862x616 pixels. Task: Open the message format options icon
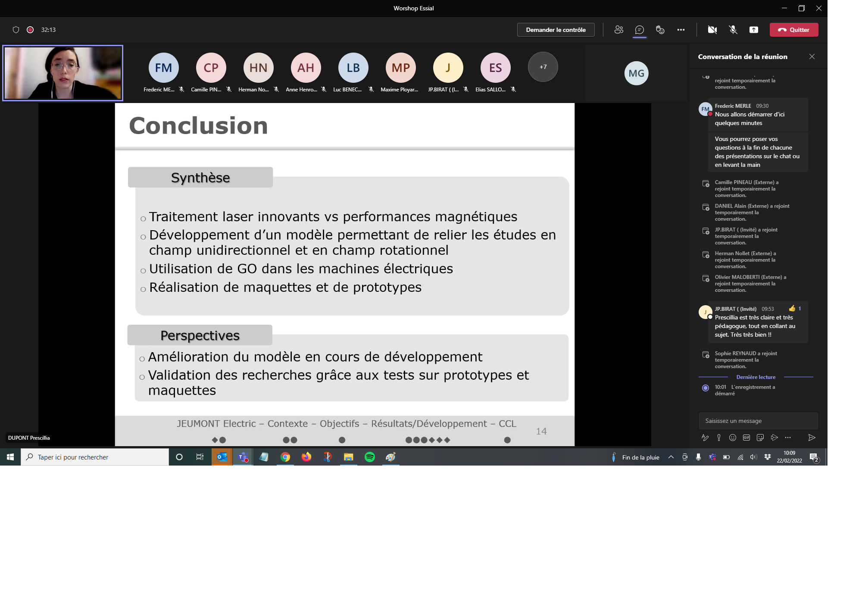click(x=705, y=438)
